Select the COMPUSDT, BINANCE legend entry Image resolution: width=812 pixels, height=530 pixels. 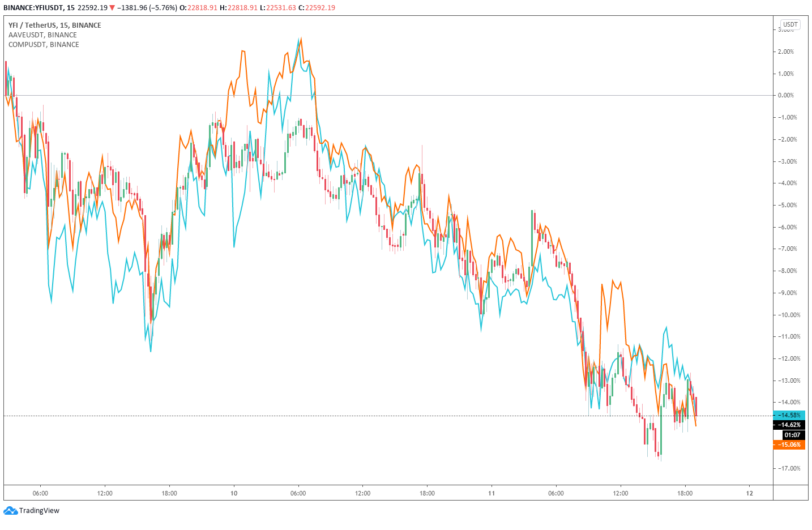pyautogui.click(x=44, y=45)
